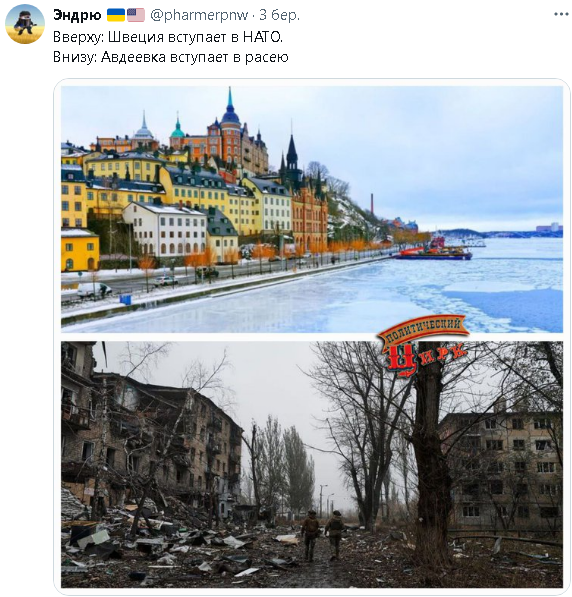Click the two soldiers in the bottom photo
Screen dimensions: 572x597
pyautogui.click(x=323, y=535)
